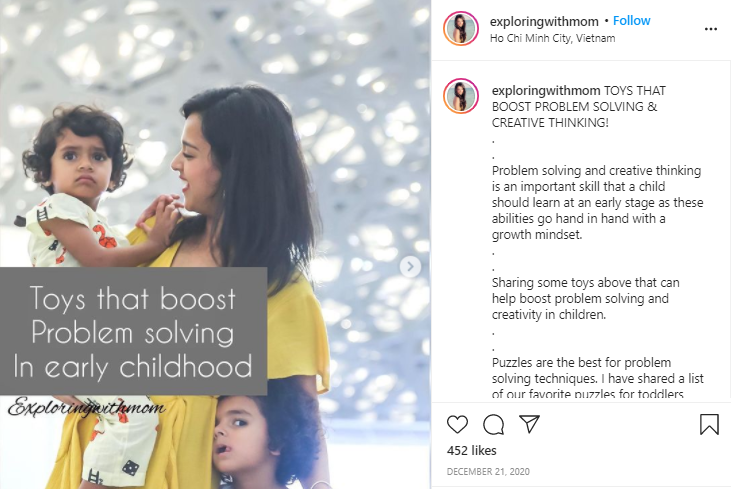The width and height of the screenshot is (731, 489).
Task: Follow the exploringwithmom account
Action: click(x=631, y=21)
